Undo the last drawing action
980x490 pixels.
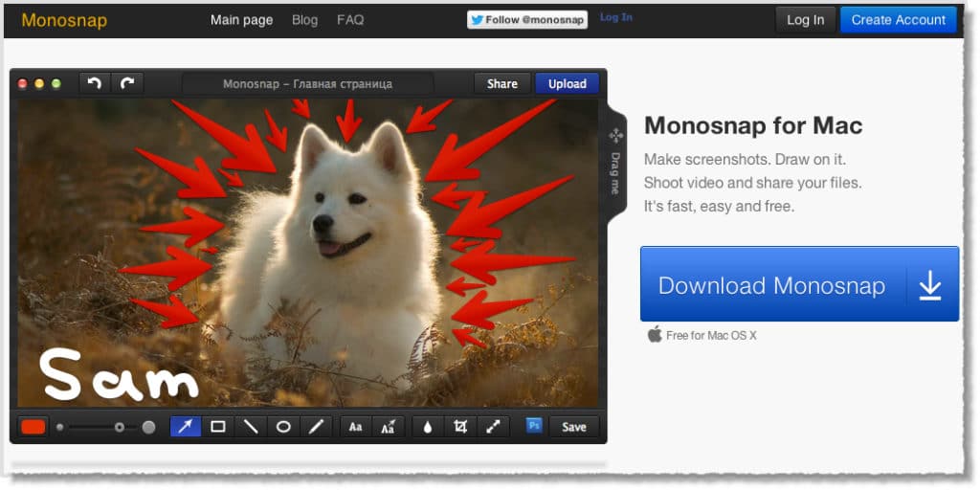click(95, 83)
